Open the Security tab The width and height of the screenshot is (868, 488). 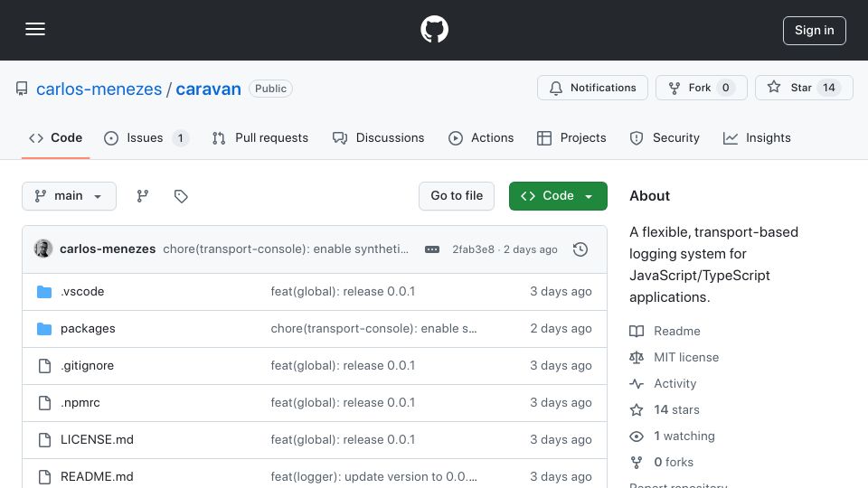[665, 137]
